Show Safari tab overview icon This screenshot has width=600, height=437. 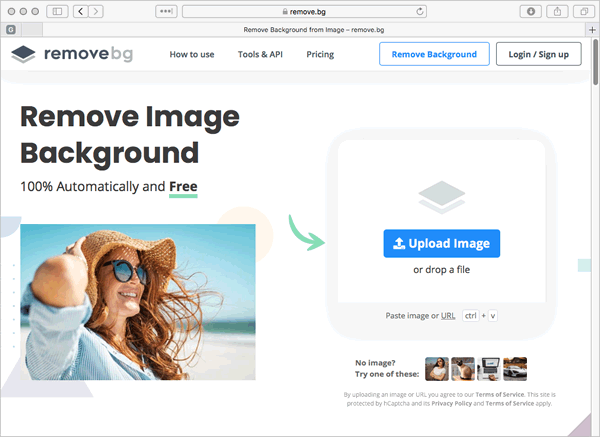(x=582, y=11)
